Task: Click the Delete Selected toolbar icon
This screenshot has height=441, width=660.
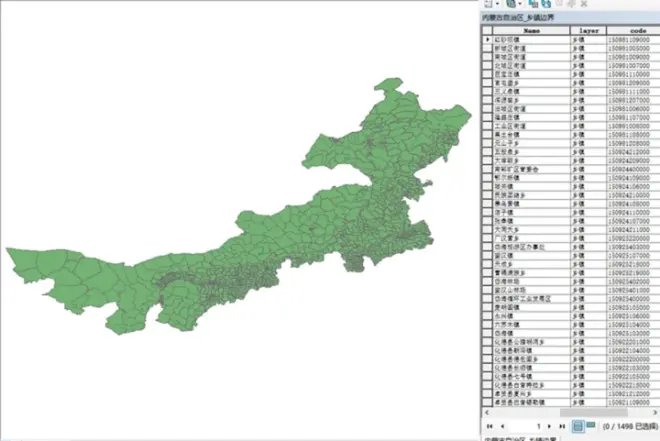Action: coord(583,5)
